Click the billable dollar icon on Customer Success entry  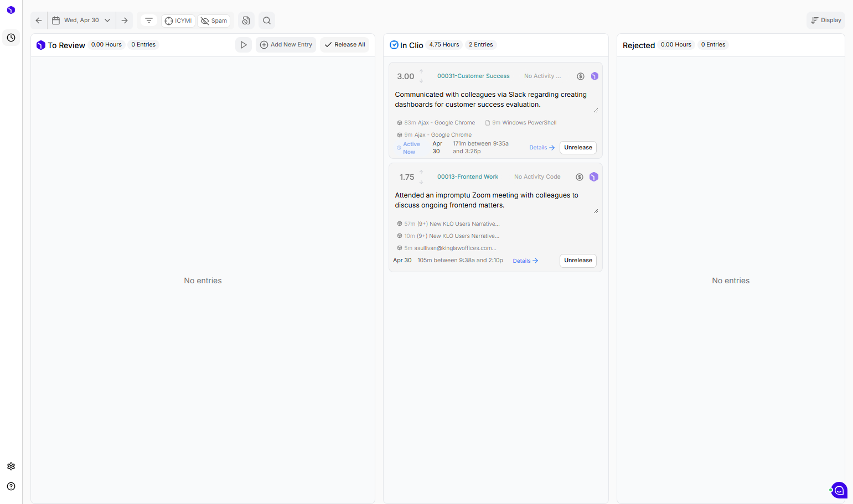click(x=581, y=76)
